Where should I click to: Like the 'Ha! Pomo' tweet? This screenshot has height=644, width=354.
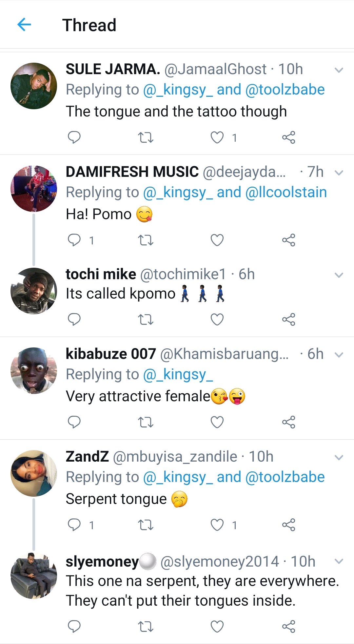(217, 240)
